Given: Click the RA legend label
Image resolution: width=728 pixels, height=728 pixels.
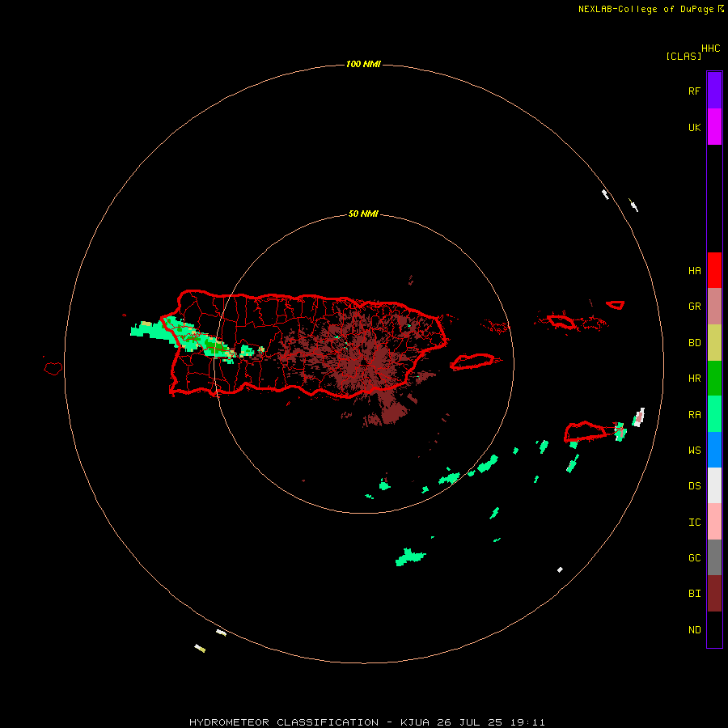Looking at the screenshot, I should click(x=694, y=414).
